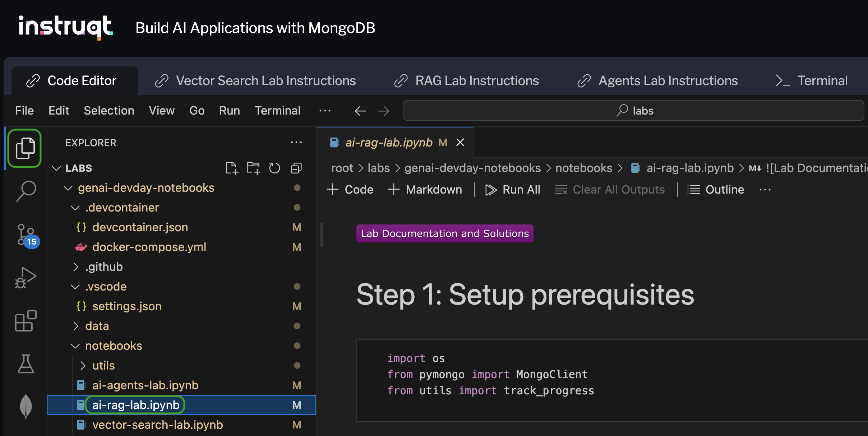
Task: Collapse all folders in Explorer
Action: click(x=296, y=168)
